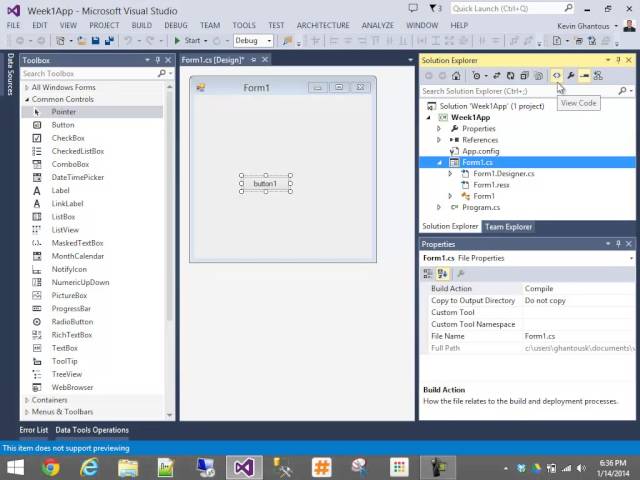
Task: Expand the Properties node in Solution Explorer
Action: tap(439, 129)
